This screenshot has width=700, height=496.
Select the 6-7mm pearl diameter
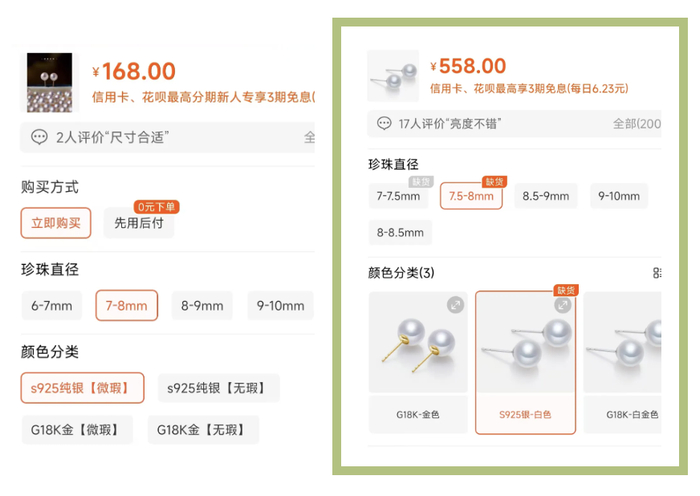(52, 305)
